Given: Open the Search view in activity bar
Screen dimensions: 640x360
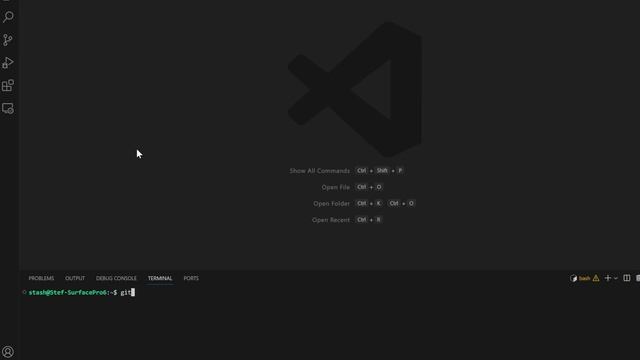Looking at the screenshot, I should [8, 17].
